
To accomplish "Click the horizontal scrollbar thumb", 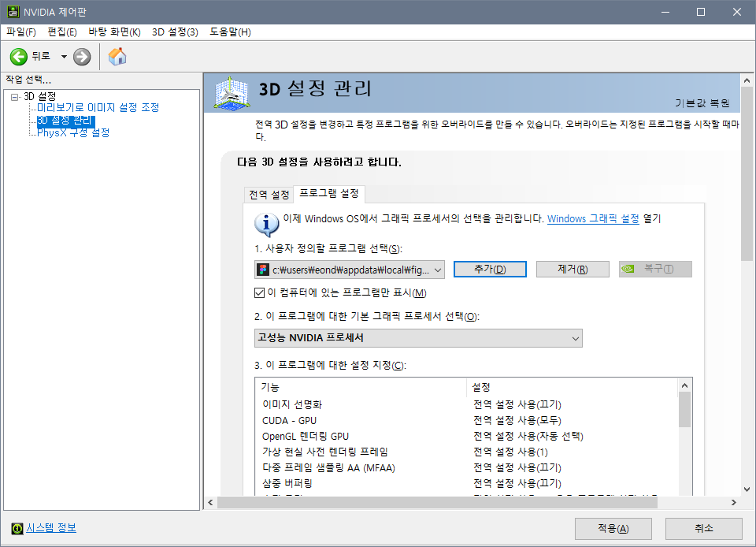I will pos(437,503).
